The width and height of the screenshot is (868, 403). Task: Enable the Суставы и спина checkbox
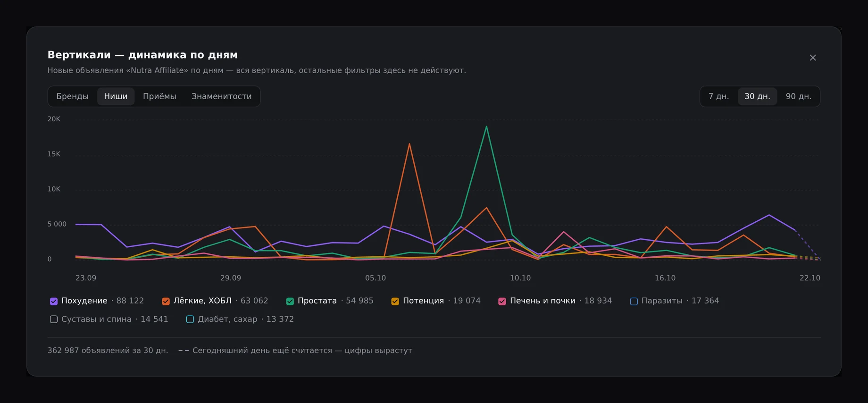click(x=54, y=319)
